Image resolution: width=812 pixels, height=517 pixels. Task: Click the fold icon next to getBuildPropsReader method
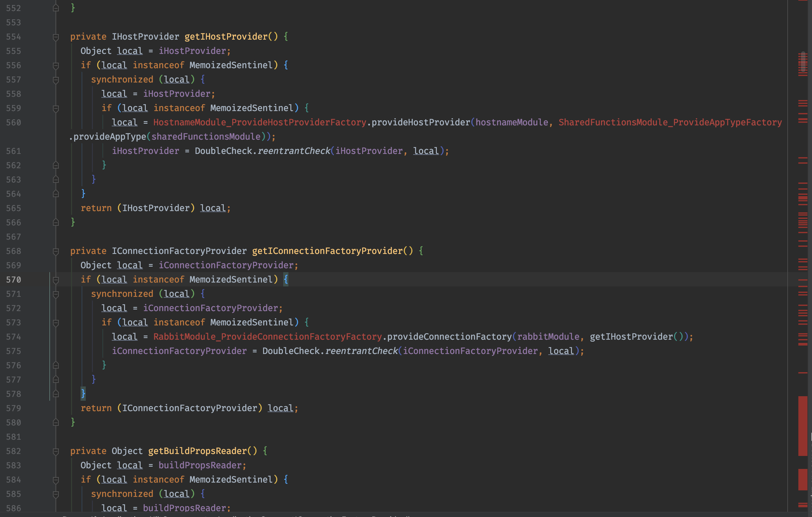click(x=56, y=451)
